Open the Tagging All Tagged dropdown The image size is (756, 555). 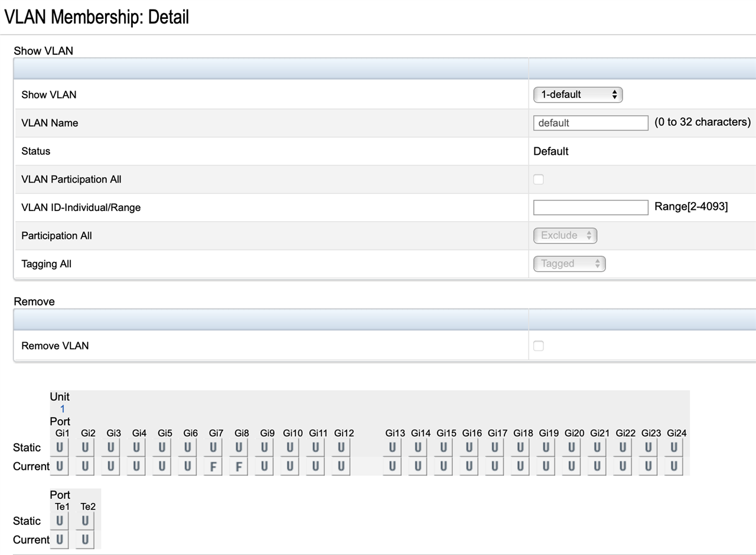tap(569, 264)
